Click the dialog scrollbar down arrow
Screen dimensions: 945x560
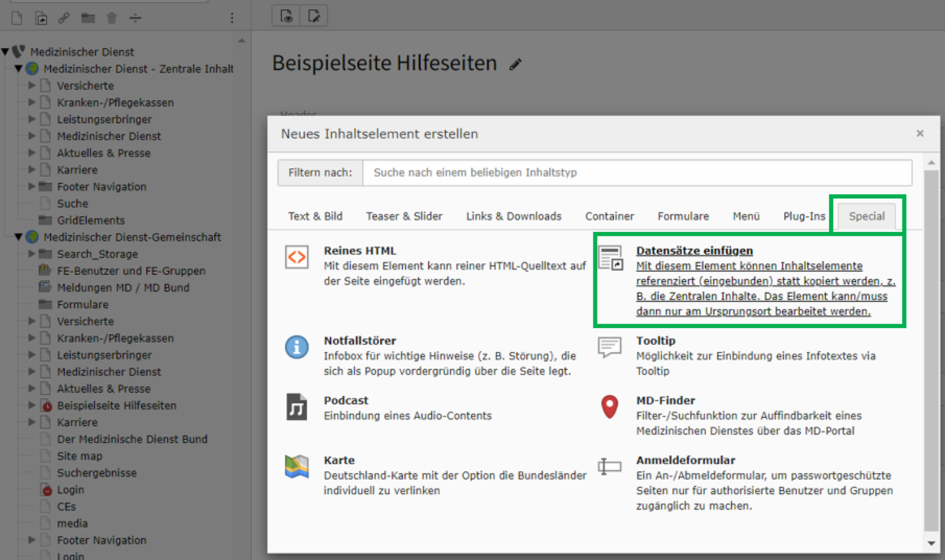[x=931, y=543]
